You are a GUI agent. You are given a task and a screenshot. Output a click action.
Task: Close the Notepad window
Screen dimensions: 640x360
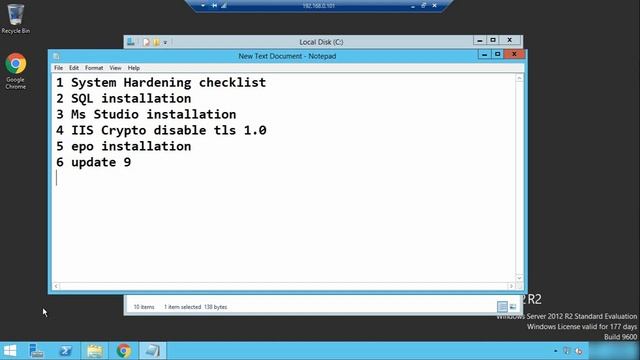click(x=514, y=54)
